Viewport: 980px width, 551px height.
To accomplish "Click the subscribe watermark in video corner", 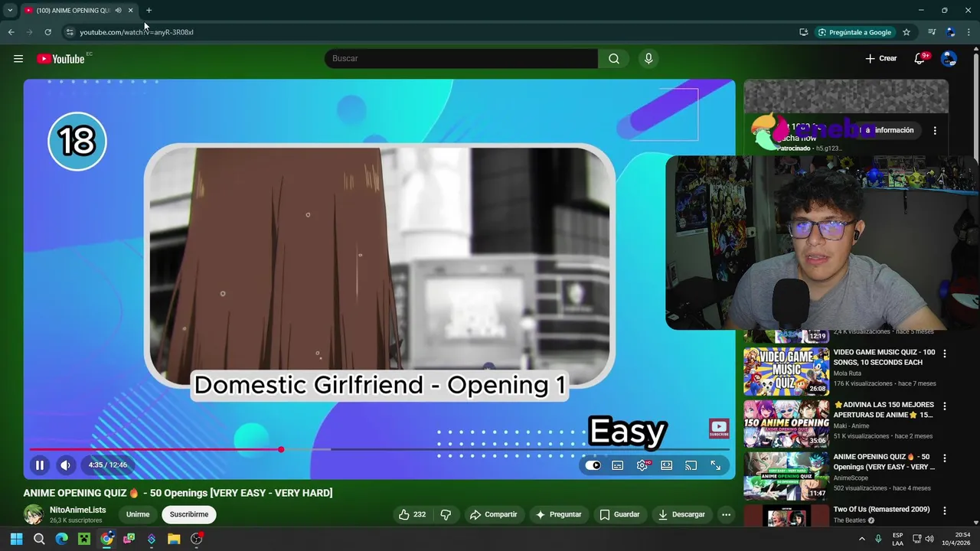I will click(719, 429).
